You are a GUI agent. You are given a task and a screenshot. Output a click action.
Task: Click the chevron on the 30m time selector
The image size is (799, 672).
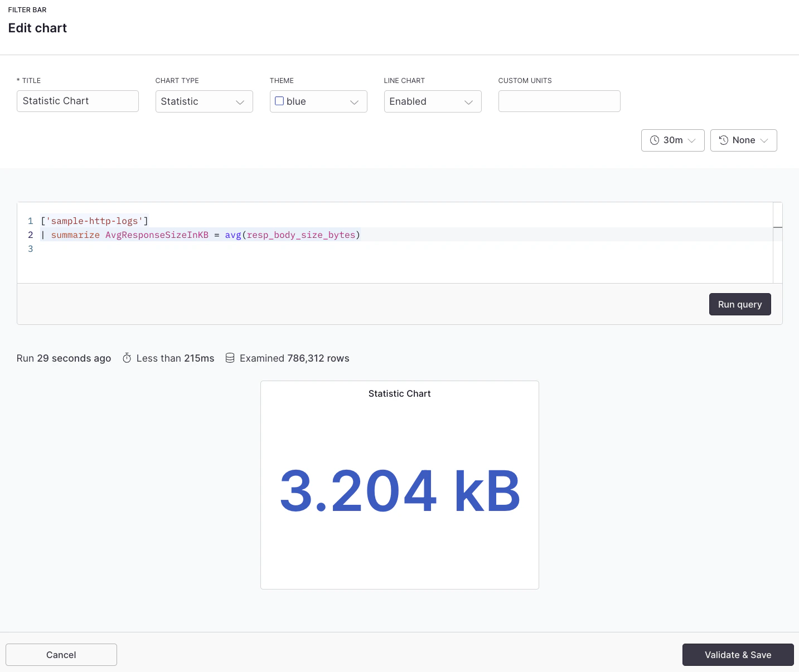(691, 140)
